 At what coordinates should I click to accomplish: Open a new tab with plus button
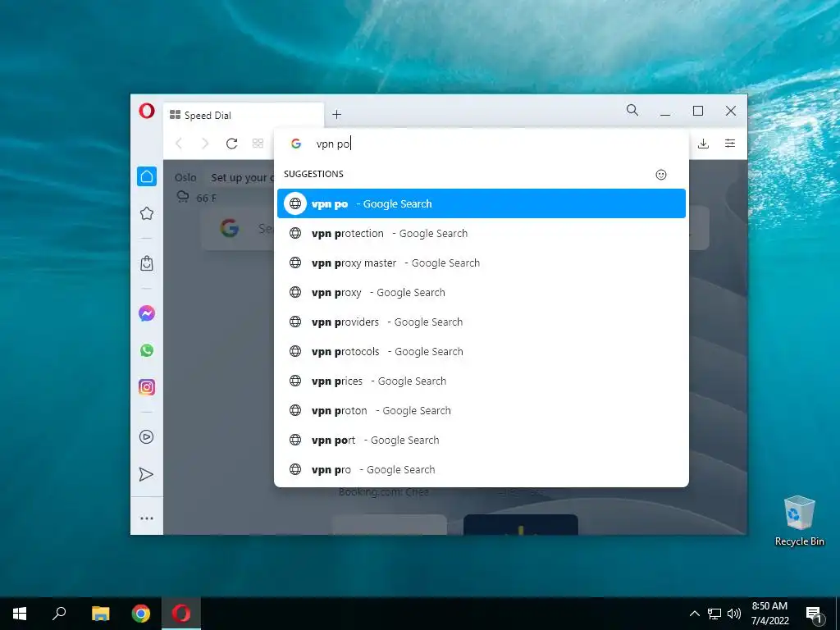(336, 114)
